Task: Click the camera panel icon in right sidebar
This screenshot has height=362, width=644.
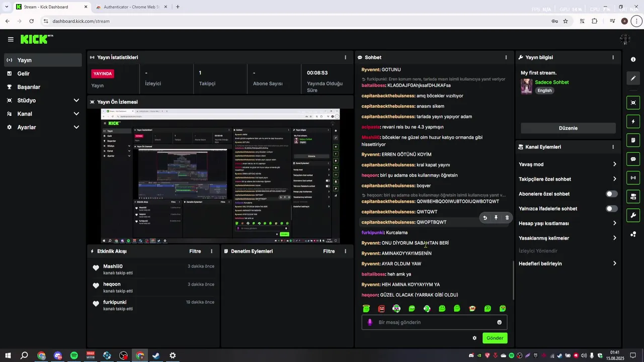Action: click(x=633, y=196)
